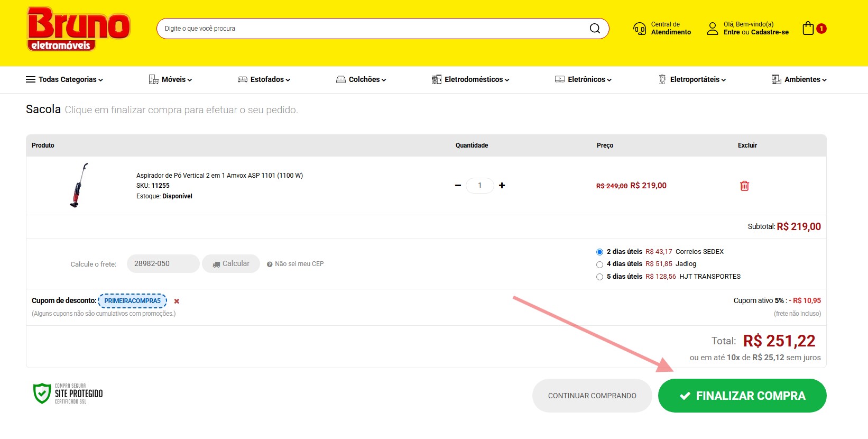Expand the Todas Categorias menu

(x=64, y=79)
